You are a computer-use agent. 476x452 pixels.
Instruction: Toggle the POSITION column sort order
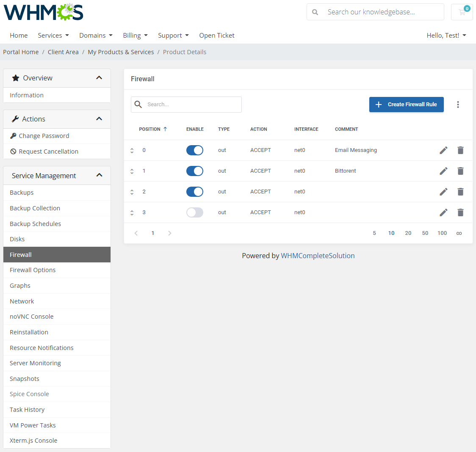coord(153,129)
